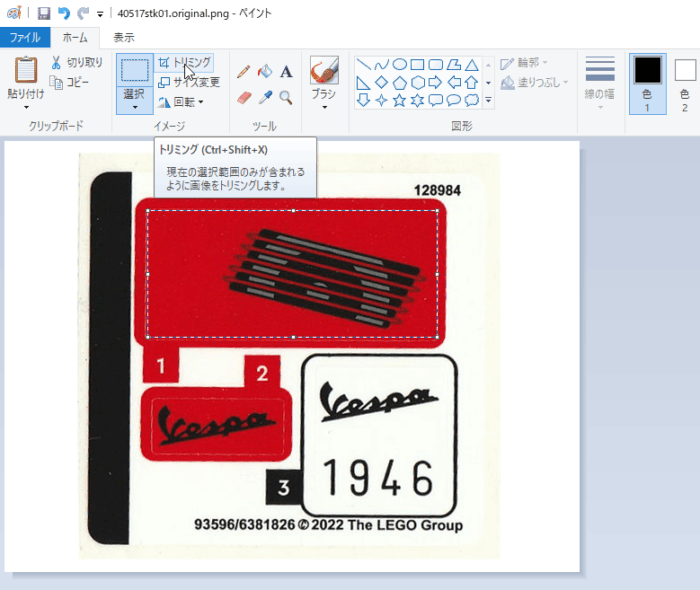Viewport: 700px width, 590px height.
Task: Select the Left arrow shape
Action: [x=454, y=83]
